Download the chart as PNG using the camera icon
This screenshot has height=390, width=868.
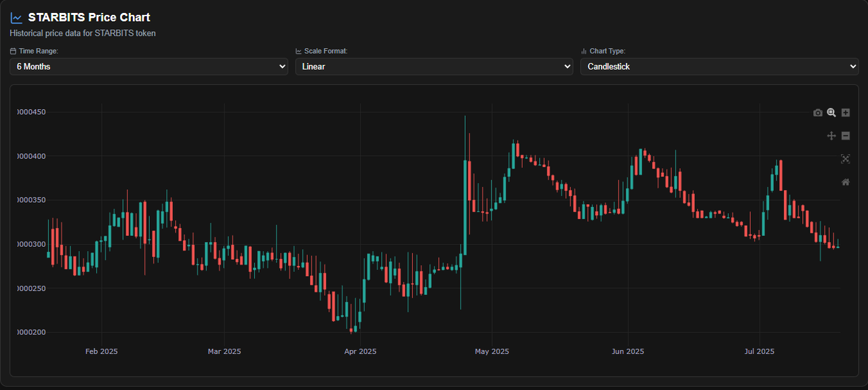click(x=818, y=113)
